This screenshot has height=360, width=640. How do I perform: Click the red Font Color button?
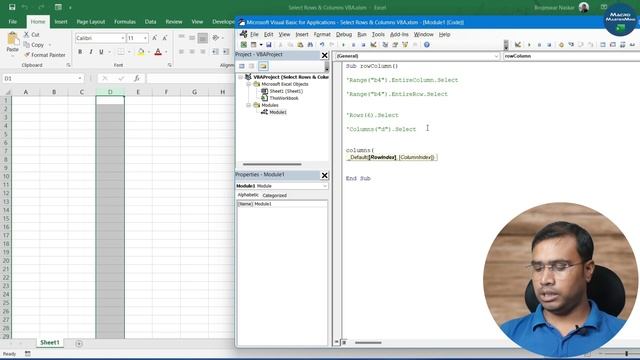click(158, 52)
